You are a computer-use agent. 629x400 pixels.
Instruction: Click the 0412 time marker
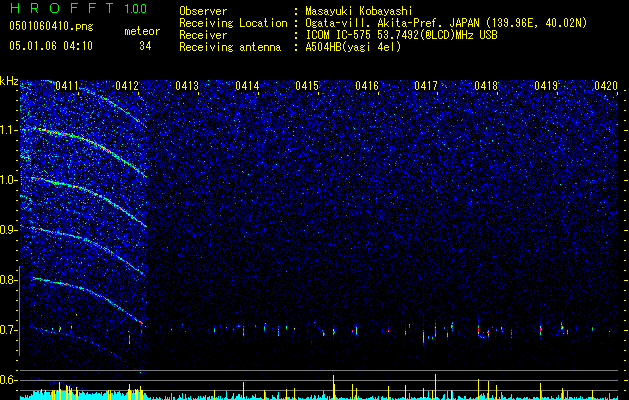point(126,85)
